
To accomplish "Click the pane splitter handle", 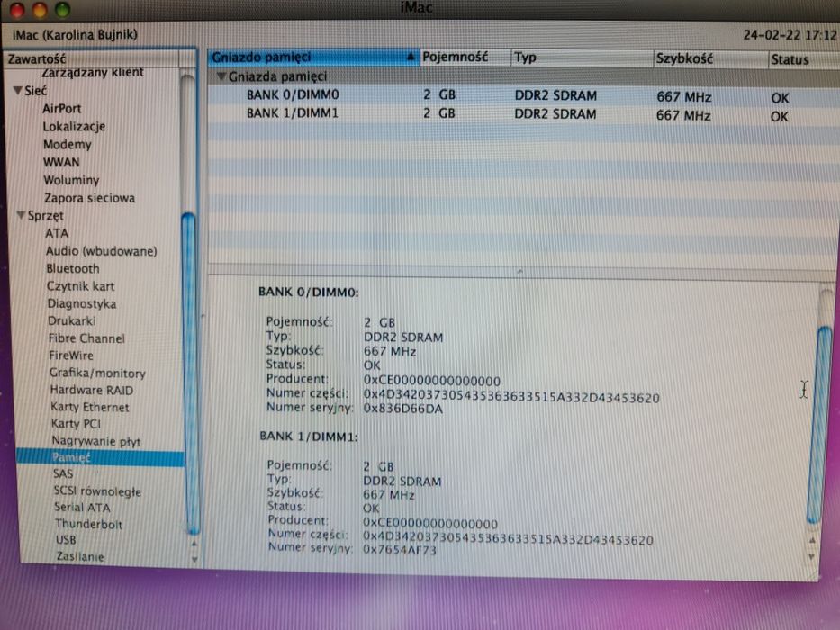I will [x=519, y=271].
